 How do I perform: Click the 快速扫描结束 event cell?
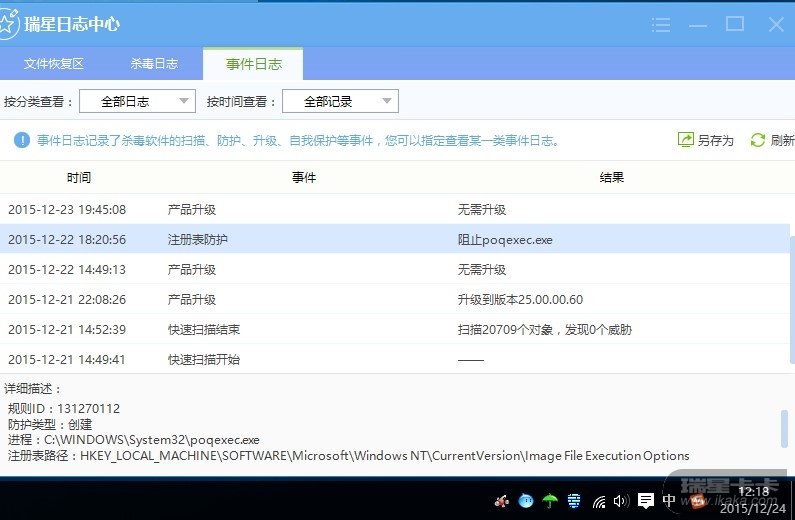click(204, 329)
